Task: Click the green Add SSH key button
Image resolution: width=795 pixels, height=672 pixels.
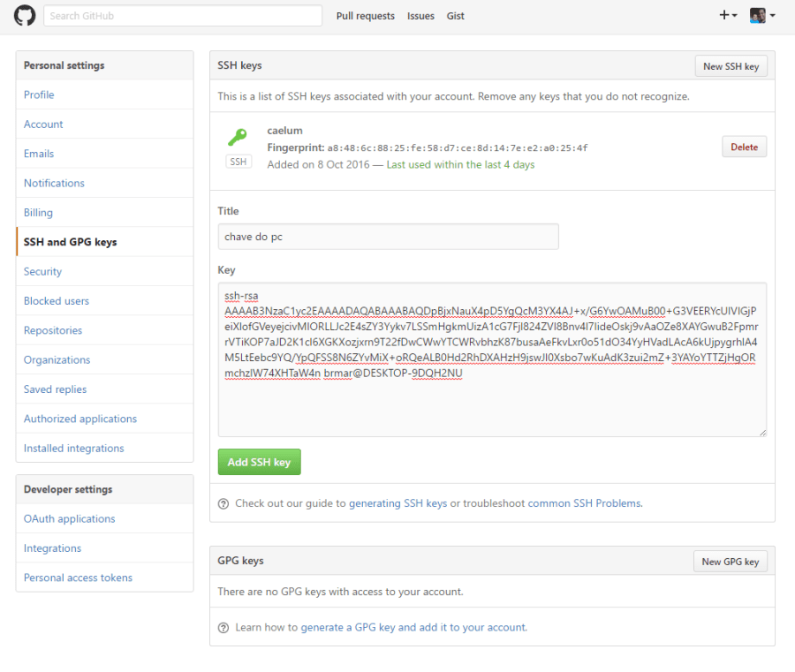Action: pos(259,462)
